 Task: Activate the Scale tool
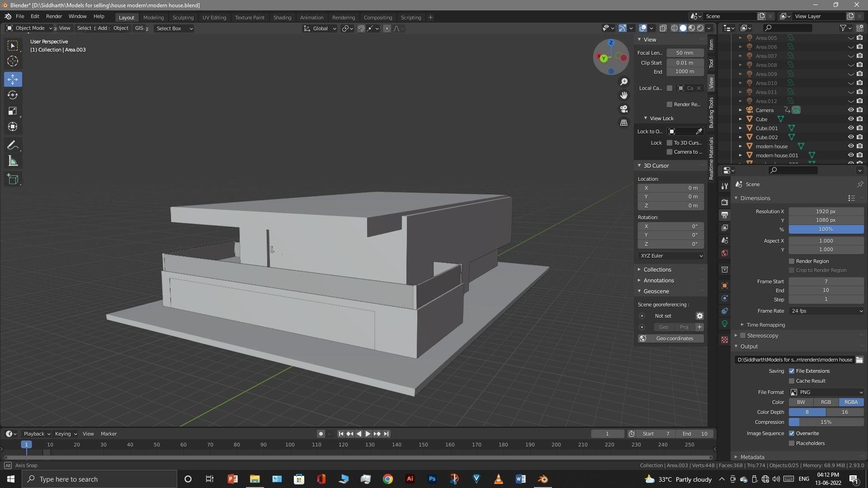click(x=13, y=111)
